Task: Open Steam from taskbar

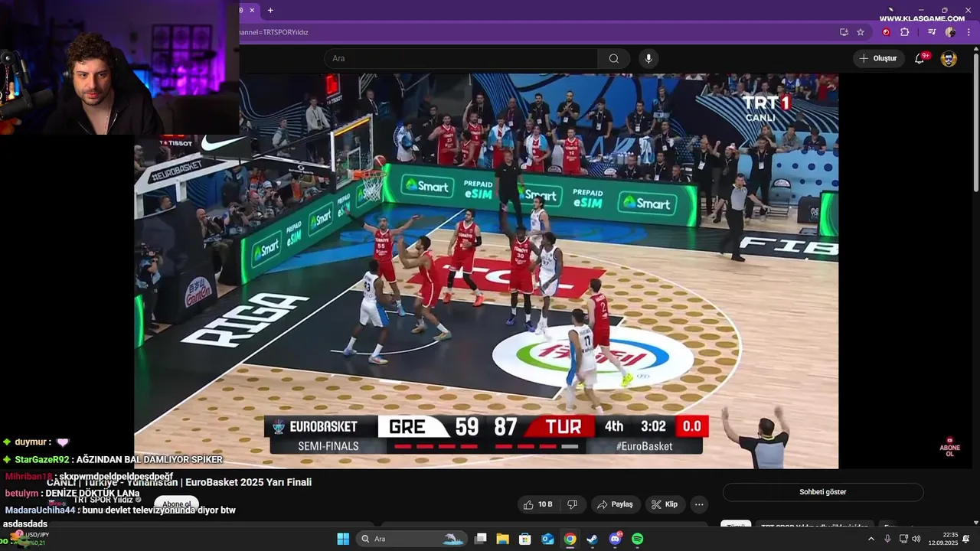Action: [x=593, y=539]
